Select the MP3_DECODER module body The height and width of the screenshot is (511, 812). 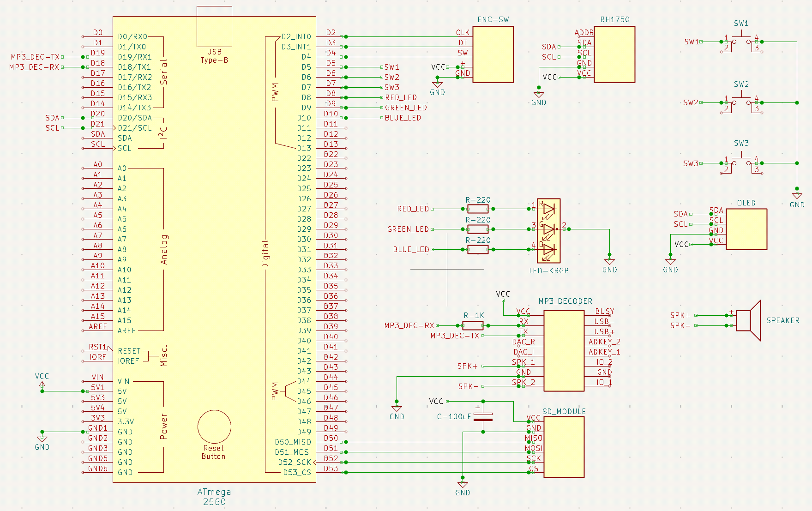click(564, 351)
